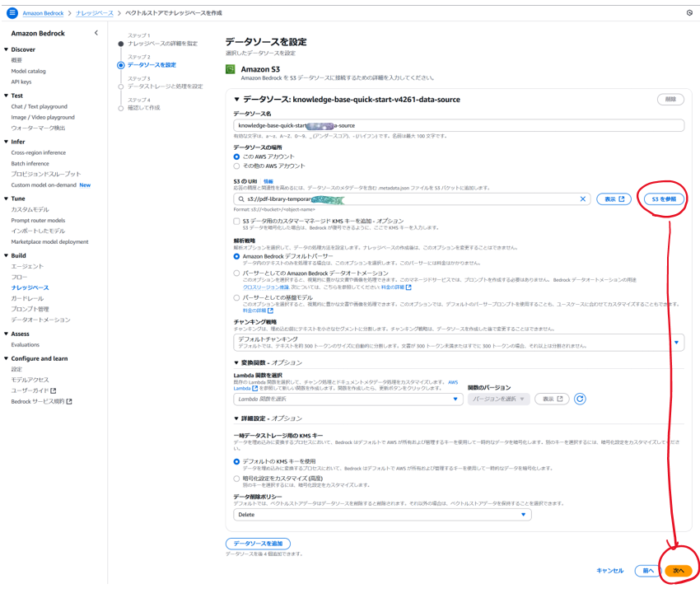Clear the S3 URI field with X
Image resolution: width=700 pixels, height=598 pixels.
coord(582,199)
